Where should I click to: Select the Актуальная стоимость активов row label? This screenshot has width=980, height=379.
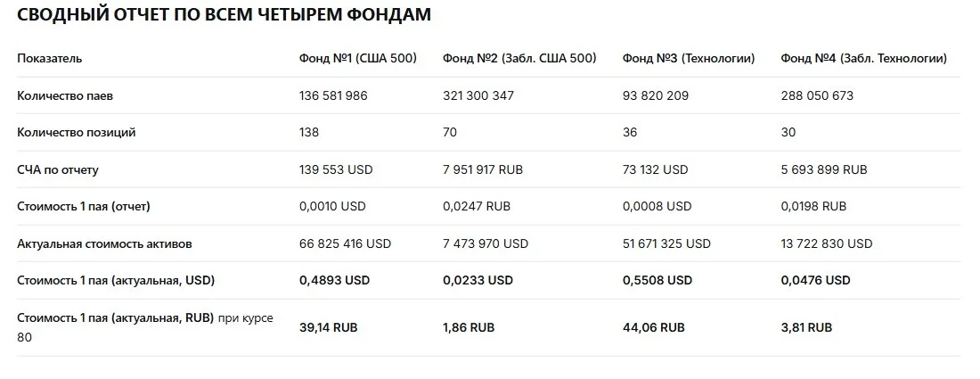[104, 243]
